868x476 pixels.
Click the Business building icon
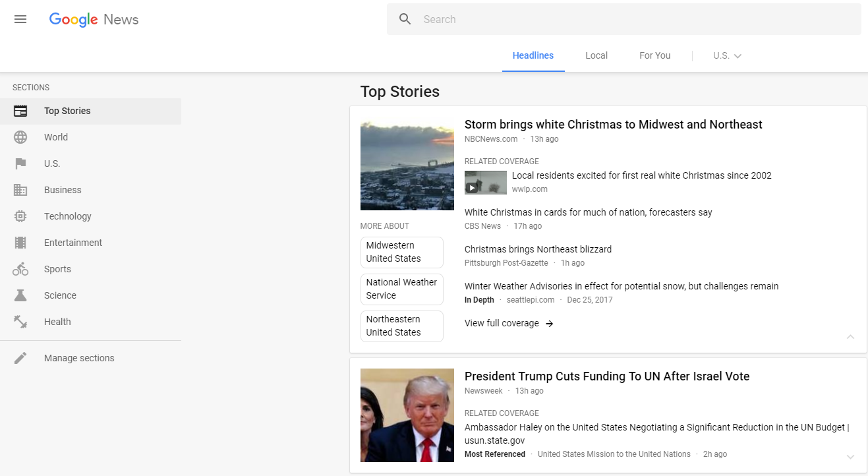click(x=20, y=190)
